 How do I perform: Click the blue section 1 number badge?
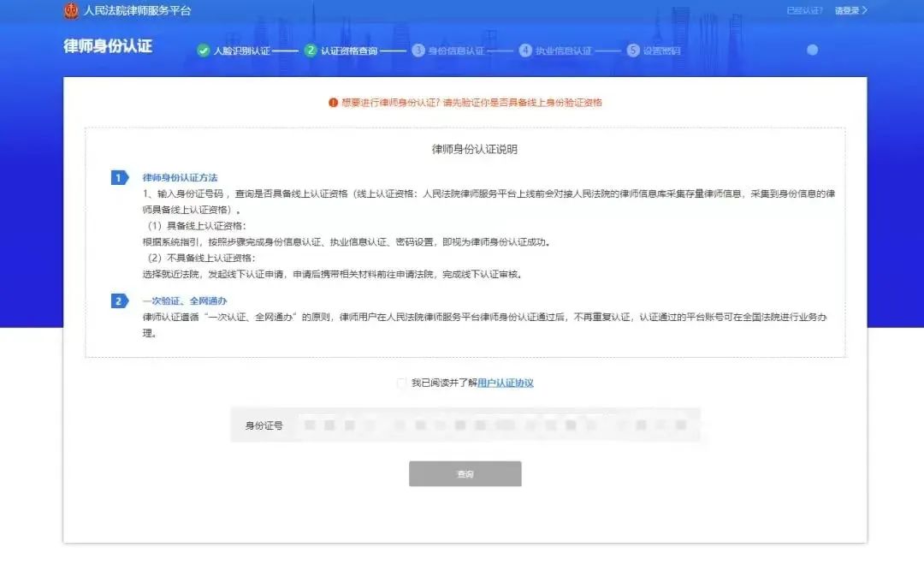pos(119,177)
